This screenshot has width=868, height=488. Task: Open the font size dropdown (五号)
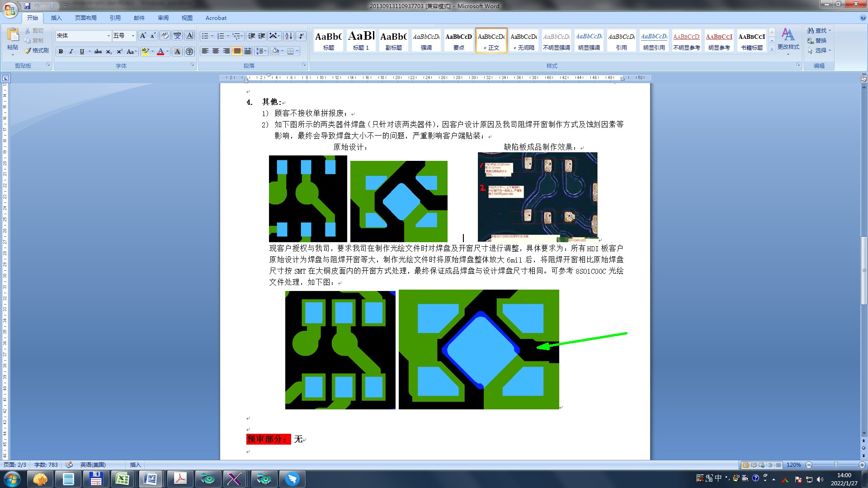tap(133, 36)
